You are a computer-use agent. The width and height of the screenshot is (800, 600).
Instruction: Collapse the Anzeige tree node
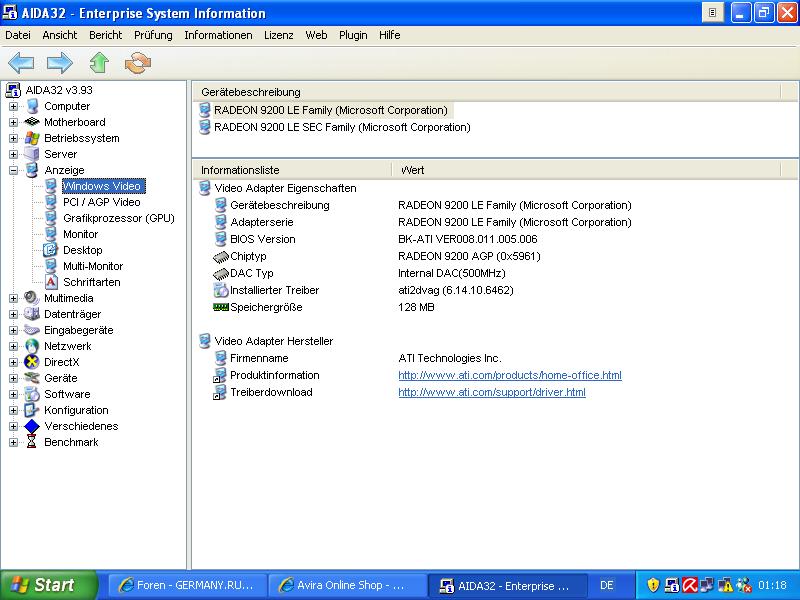point(14,170)
